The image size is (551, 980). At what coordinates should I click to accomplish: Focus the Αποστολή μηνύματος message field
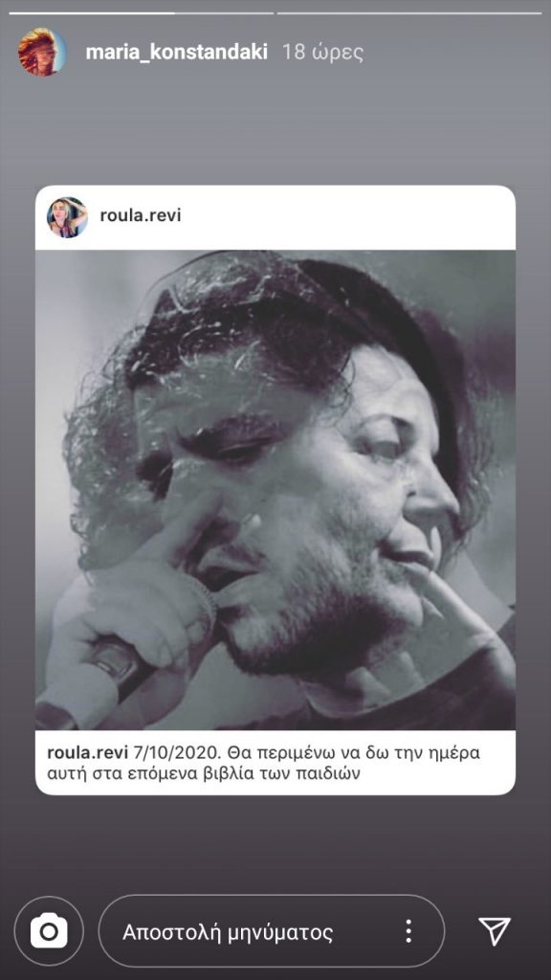click(272, 931)
